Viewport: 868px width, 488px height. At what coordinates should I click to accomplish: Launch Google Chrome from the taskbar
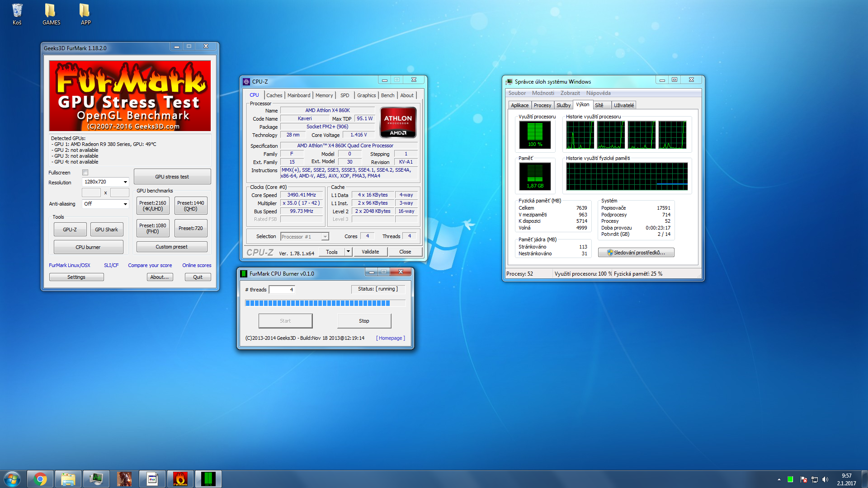[x=41, y=479]
